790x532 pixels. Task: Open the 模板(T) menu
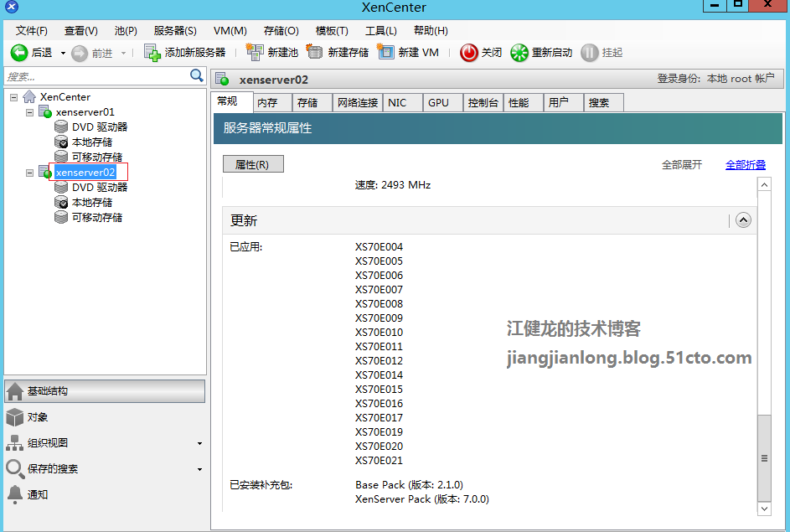[332, 31]
